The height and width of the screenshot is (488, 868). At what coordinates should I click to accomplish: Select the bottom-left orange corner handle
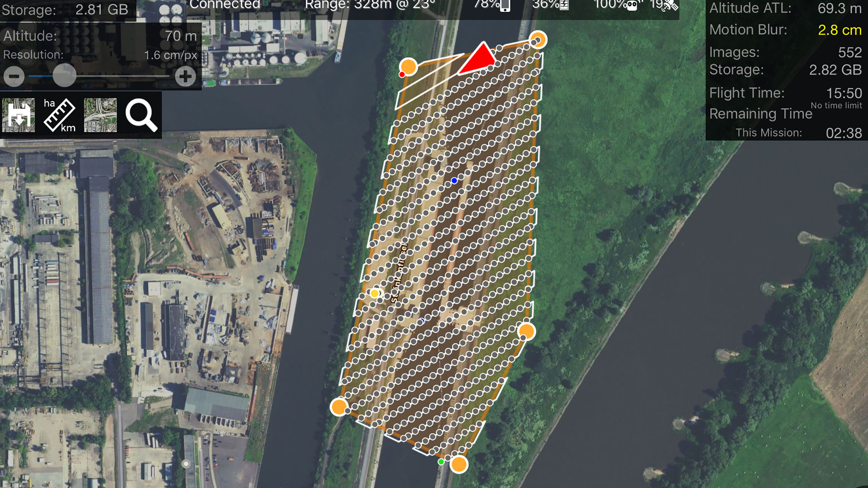[339, 407]
